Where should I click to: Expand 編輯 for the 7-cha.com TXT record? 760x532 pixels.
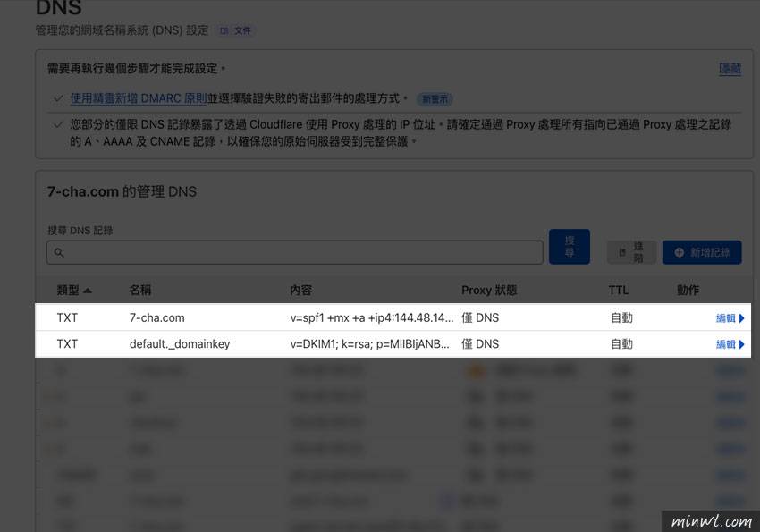(730, 318)
